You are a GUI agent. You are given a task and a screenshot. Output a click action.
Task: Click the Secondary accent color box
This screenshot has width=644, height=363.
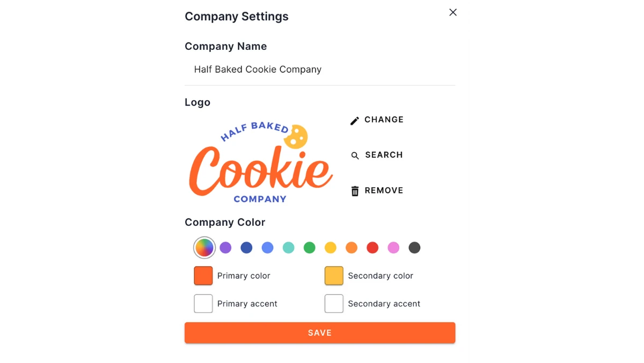(x=334, y=303)
